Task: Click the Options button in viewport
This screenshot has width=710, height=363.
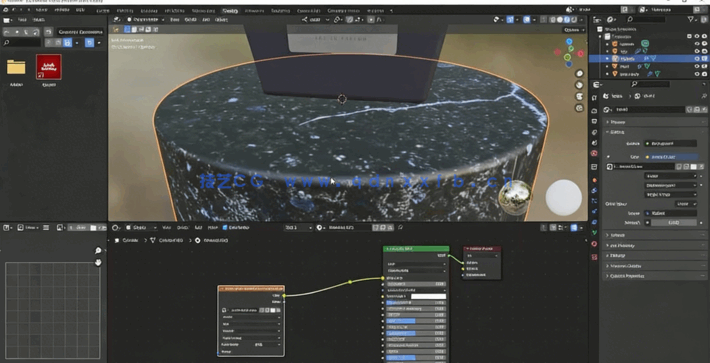Action: (x=573, y=29)
